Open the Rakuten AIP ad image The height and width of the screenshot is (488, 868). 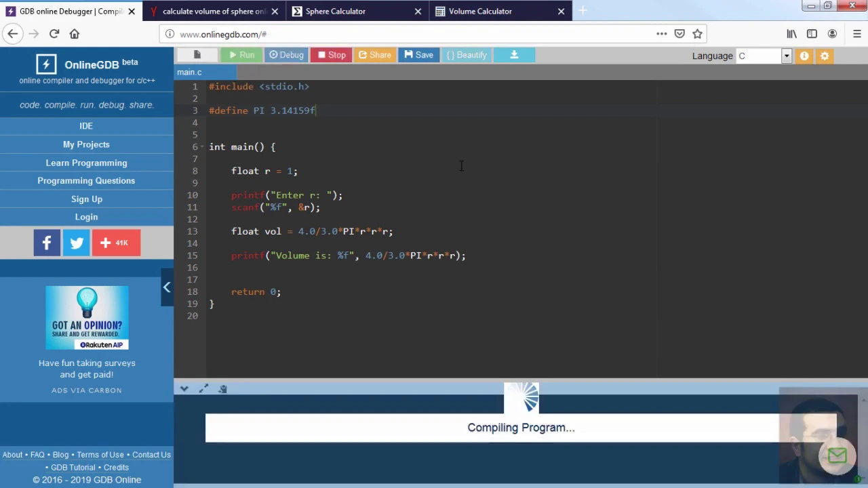[x=87, y=318]
